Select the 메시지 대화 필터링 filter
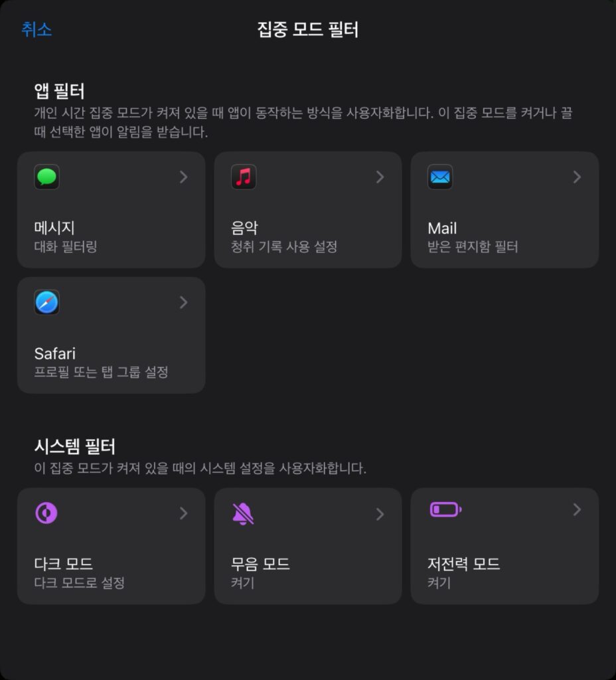Image resolution: width=616 pixels, height=680 pixels. pos(112,210)
